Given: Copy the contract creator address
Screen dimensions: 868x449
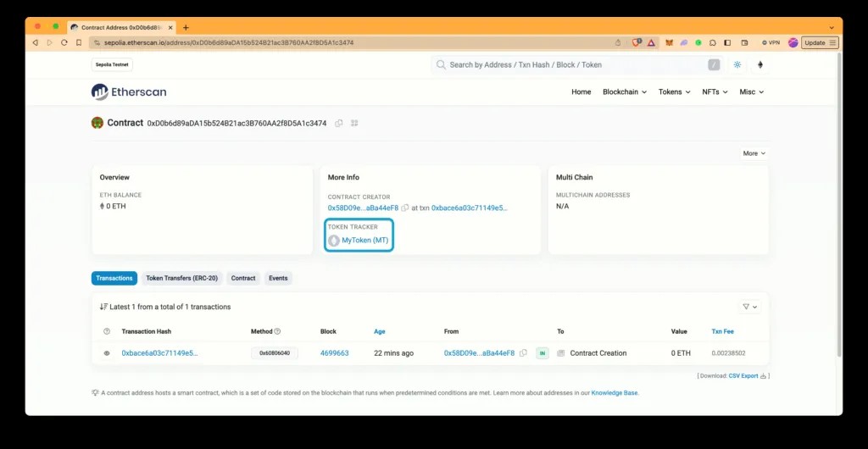Looking at the screenshot, I should (x=404, y=208).
